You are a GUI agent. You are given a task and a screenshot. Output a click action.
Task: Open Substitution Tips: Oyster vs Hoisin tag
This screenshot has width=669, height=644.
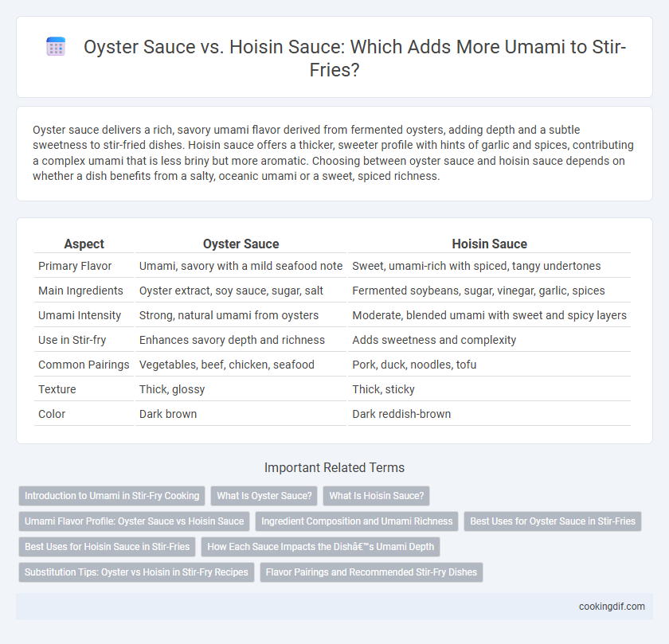coord(136,572)
